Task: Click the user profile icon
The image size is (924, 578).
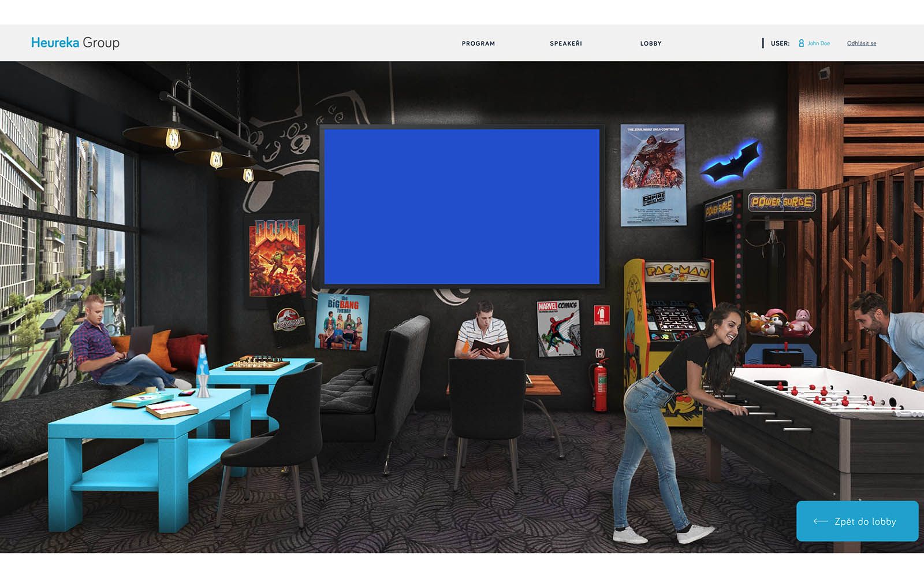Action: pyautogui.click(x=801, y=43)
